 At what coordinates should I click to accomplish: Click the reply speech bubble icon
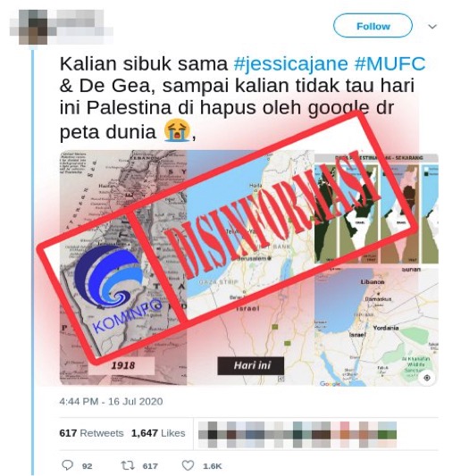point(67,465)
